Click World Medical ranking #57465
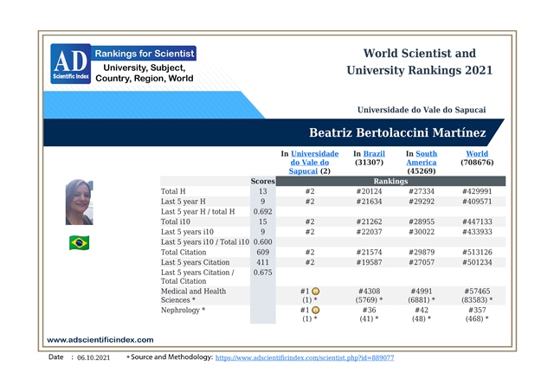This screenshot has height=392, width=554. pyautogui.click(x=477, y=292)
